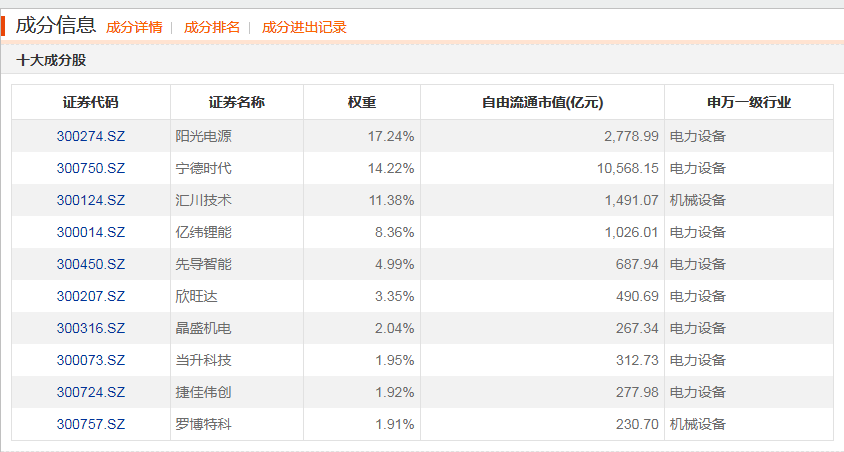This screenshot has height=452, width=844.
Task: Click stock code 300316.SZ
Action: [x=90, y=328]
